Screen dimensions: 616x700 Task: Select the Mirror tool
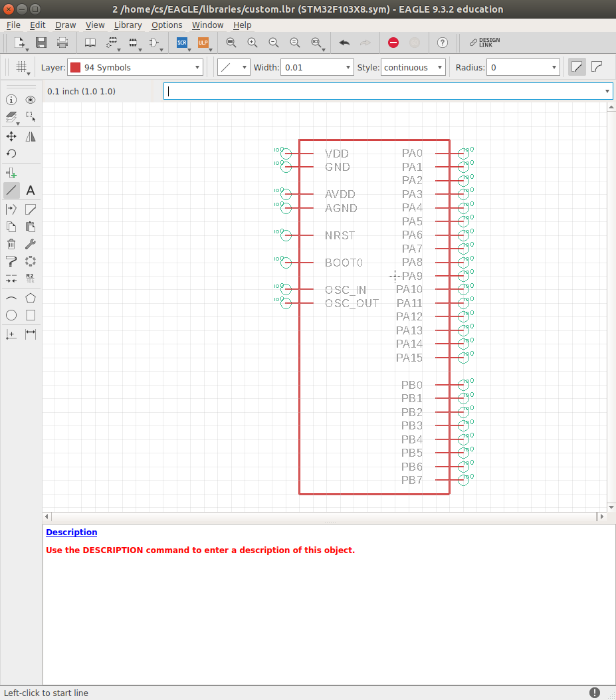[x=31, y=136]
